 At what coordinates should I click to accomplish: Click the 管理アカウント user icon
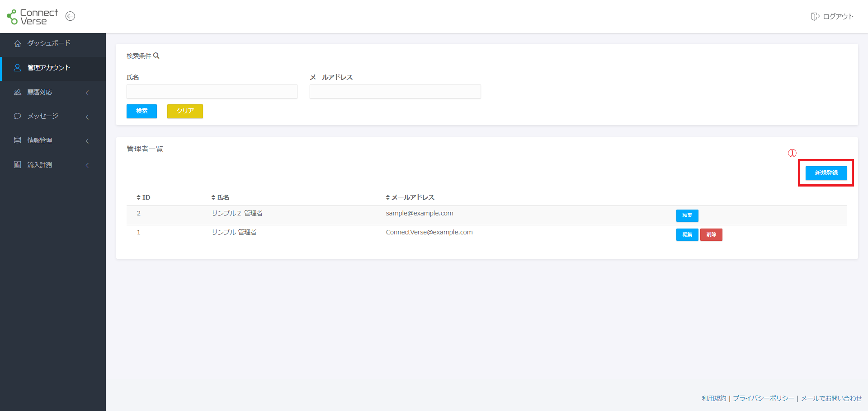pos(18,68)
